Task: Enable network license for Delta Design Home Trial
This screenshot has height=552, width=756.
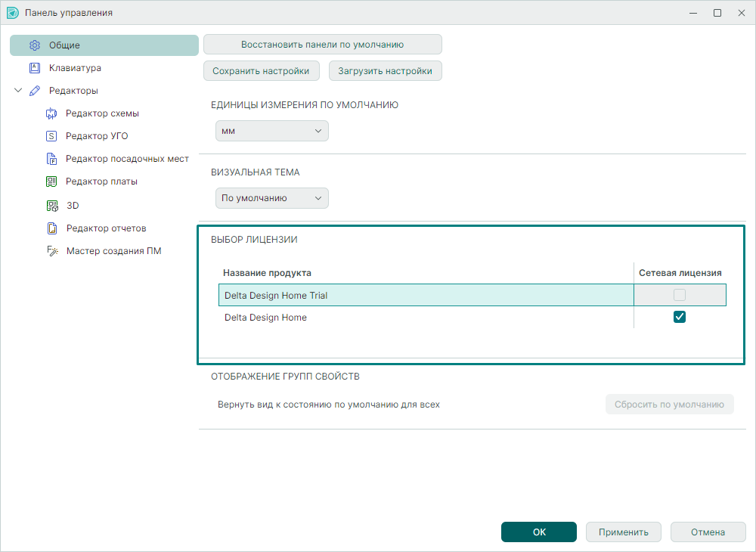Action: [679, 295]
